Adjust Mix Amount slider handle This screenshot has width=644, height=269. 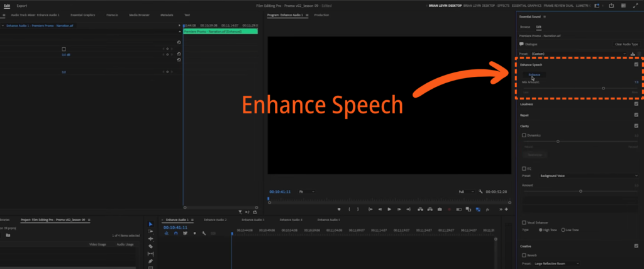(603, 88)
